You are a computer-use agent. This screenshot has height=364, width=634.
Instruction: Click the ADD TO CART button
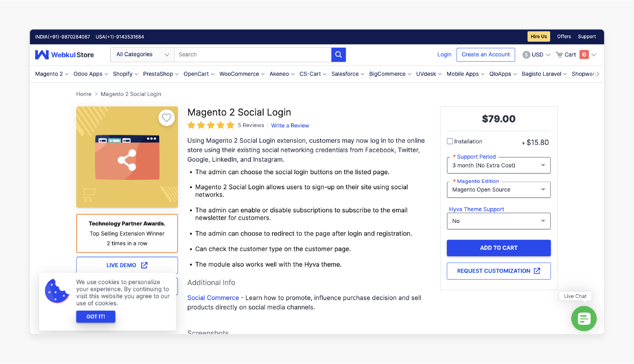point(499,248)
